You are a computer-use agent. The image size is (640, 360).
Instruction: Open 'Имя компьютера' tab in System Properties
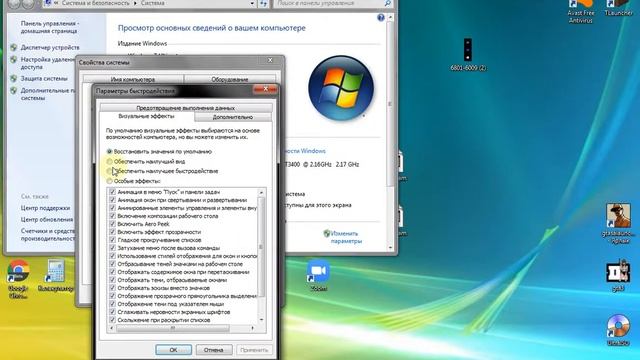[133, 79]
